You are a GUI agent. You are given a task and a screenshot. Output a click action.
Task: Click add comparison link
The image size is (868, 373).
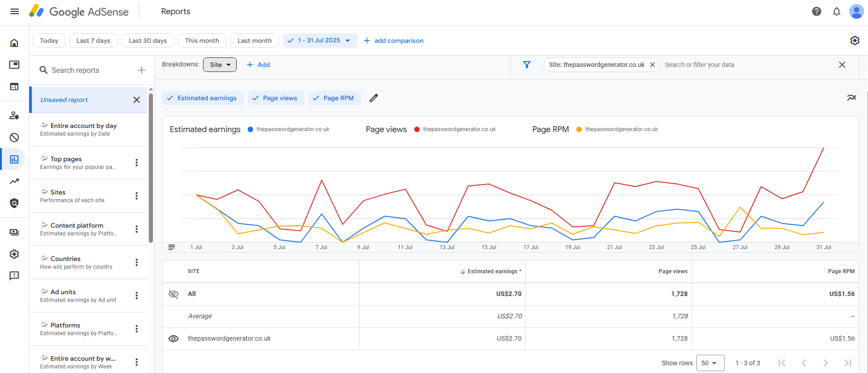(x=394, y=41)
